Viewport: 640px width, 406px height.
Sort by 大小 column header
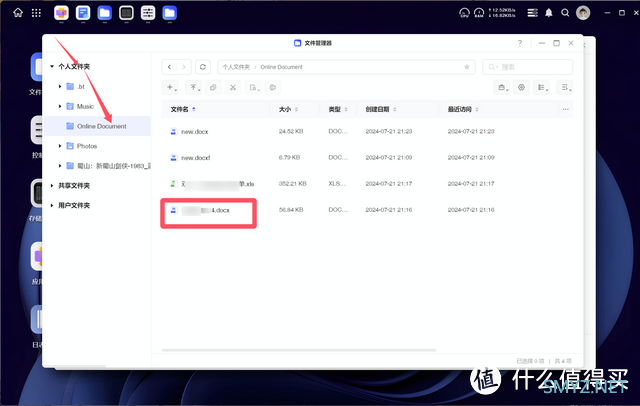click(x=288, y=109)
